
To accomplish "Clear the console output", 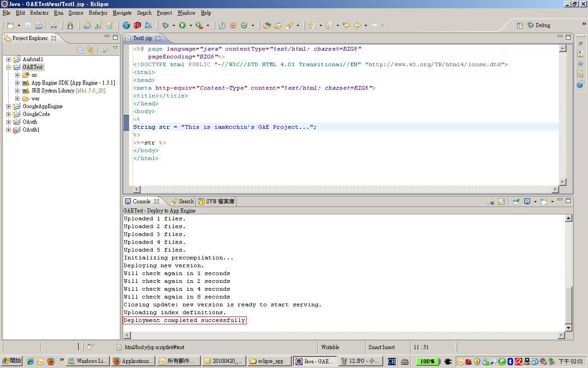I will pos(490,201).
